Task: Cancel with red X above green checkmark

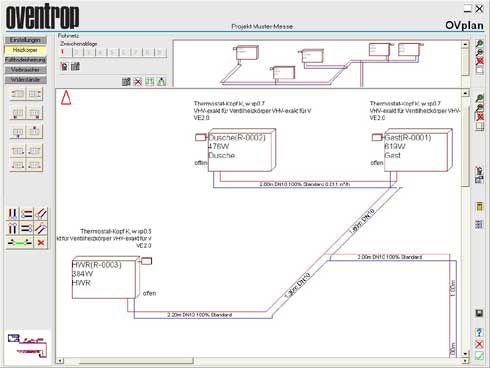Action: (x=479, y=344)
